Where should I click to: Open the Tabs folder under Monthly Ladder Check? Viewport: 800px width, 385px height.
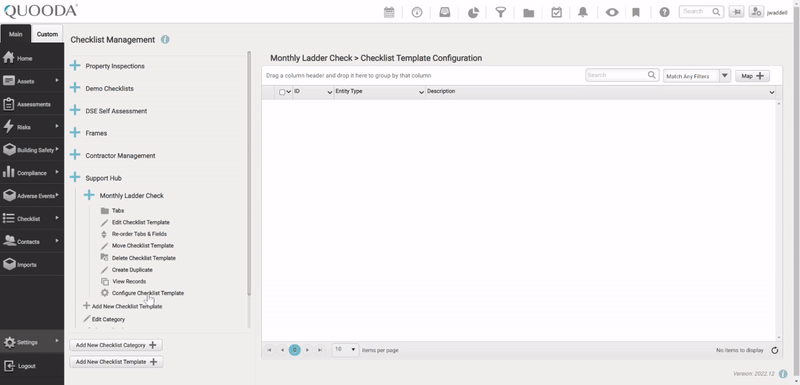tap(112, 211)
